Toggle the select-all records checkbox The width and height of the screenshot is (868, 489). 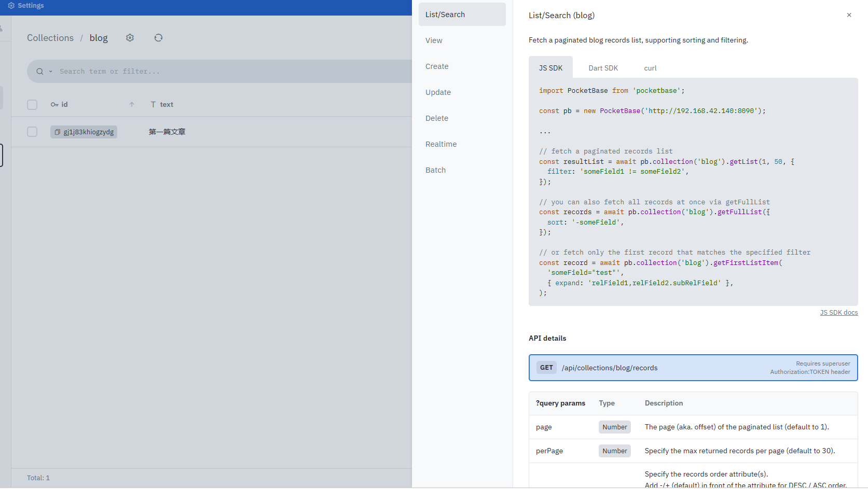(32, 105)
